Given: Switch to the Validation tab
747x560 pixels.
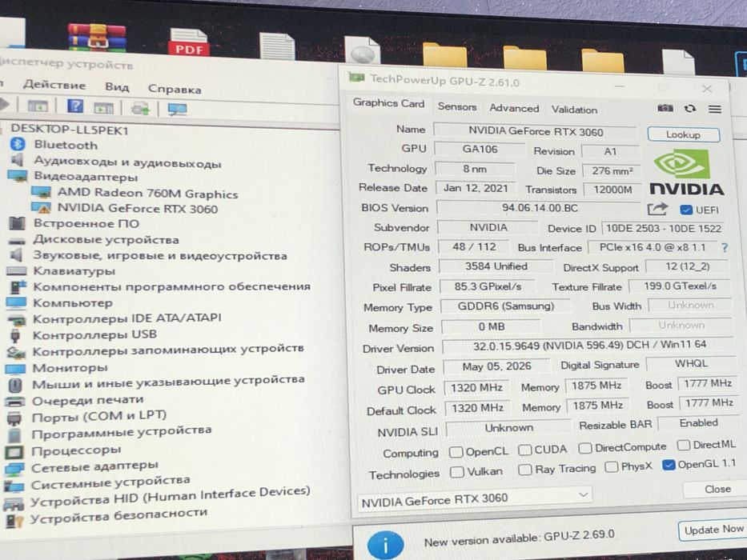Looking at the screenshot, I should 574,110.
